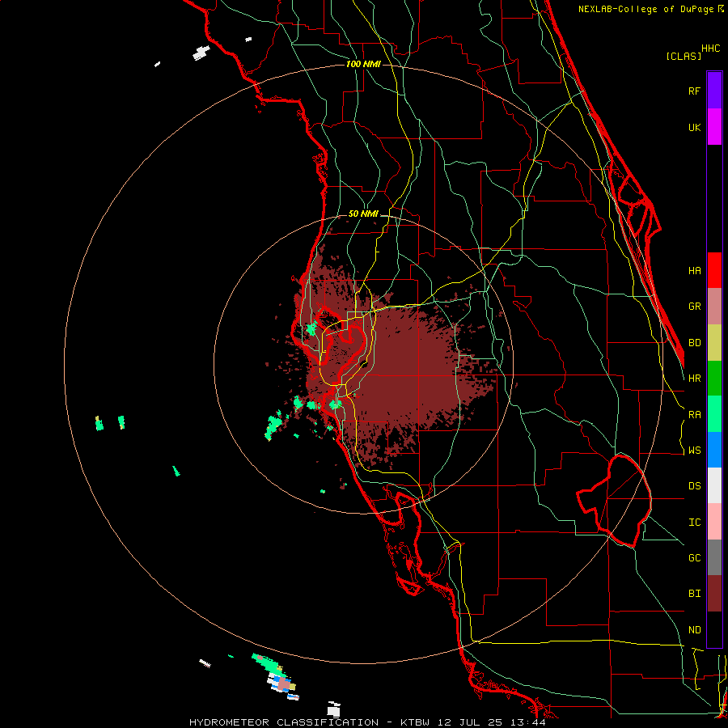Image resolution: width=728 pixels, height=728 pixels.
Task: Click the UK legend label
Action: 694,127
